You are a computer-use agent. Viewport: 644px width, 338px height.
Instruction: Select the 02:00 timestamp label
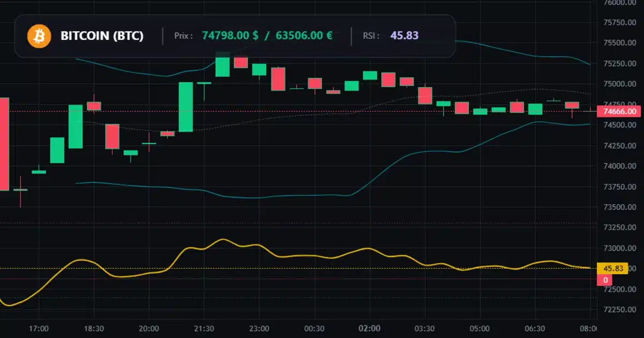click(370, 328)
